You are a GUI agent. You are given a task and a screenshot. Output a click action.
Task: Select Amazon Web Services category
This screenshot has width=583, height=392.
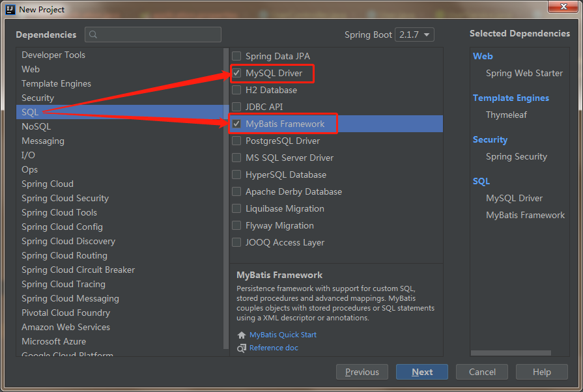(120, 328)
